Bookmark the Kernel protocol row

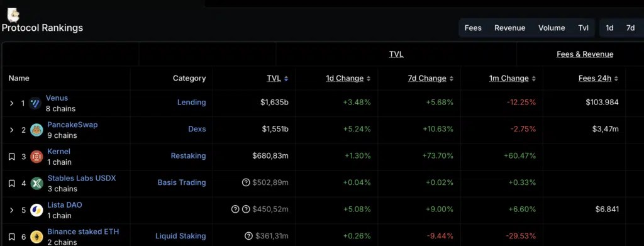(x=12, y=157)
